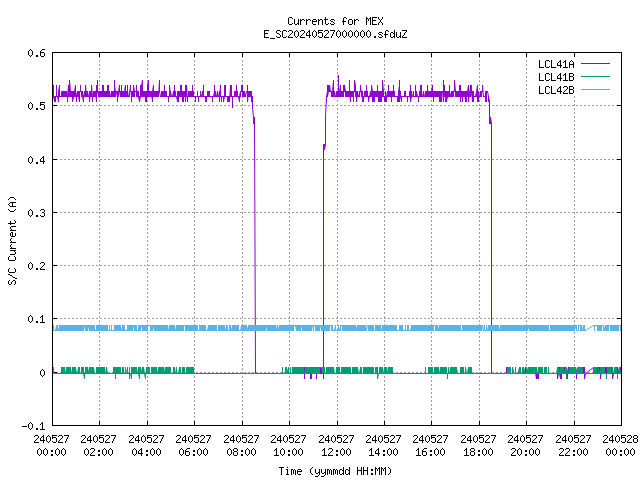Click the chart title "Currents for MEX"

click(335, 21)
